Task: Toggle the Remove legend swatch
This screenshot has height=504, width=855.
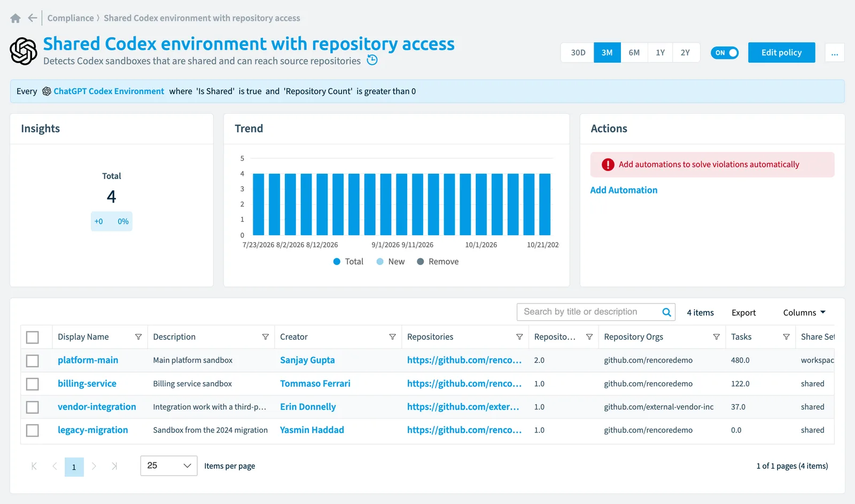Action: 421,261
